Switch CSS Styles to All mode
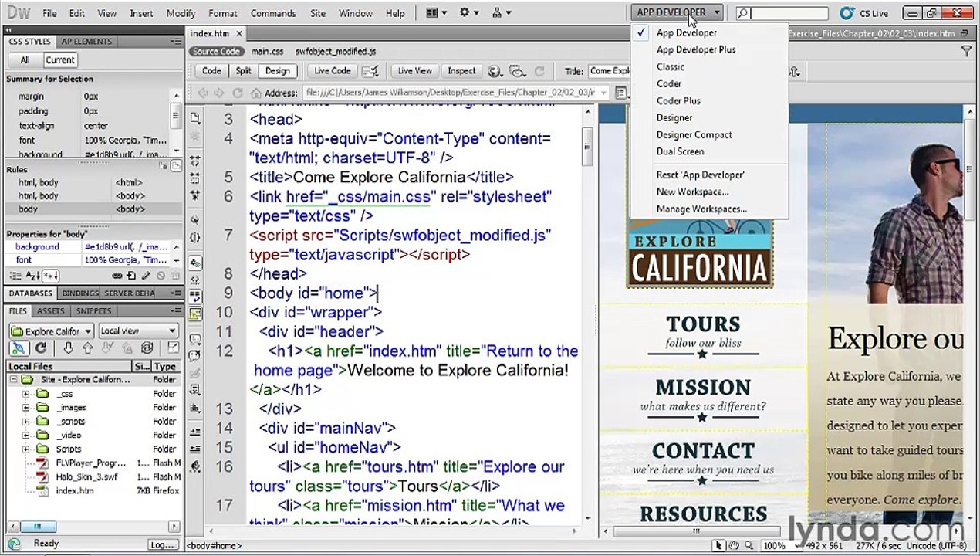This screenshot has height=556, width=980. point(25,59)
